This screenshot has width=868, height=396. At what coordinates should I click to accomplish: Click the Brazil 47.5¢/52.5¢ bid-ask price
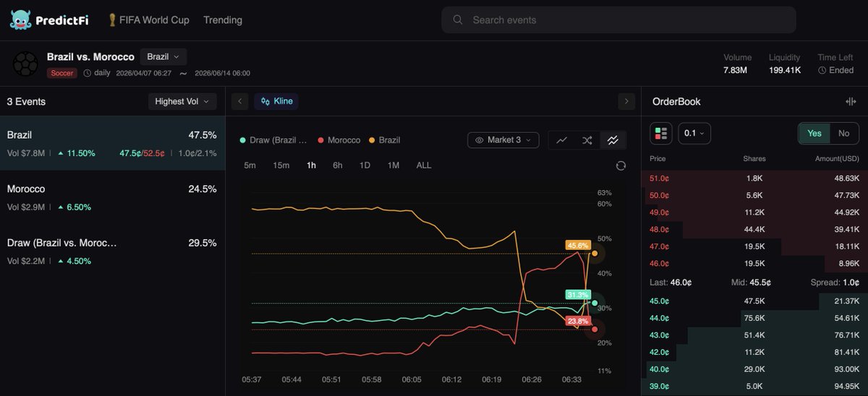tap(142, 152)
